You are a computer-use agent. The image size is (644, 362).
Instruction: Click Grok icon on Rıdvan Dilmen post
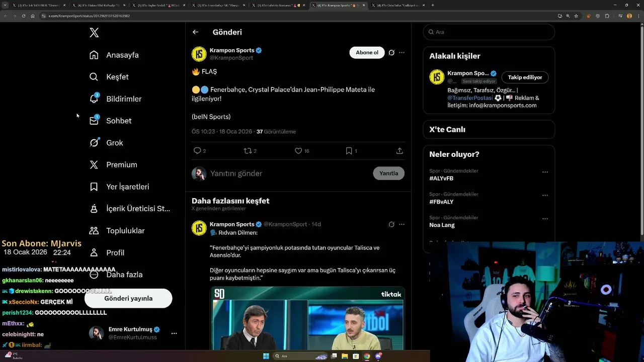[x=391, y=224]
